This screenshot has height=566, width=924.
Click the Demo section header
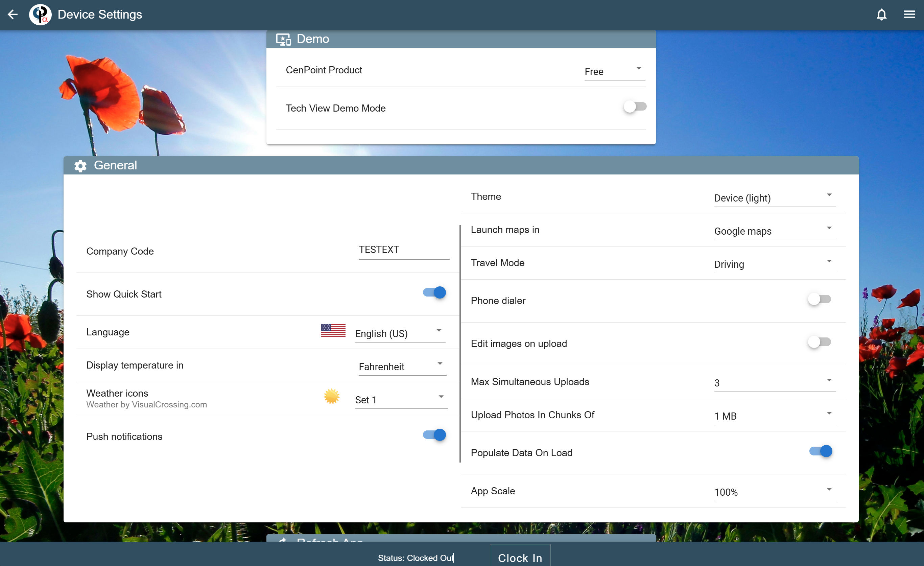click(461, 39)
